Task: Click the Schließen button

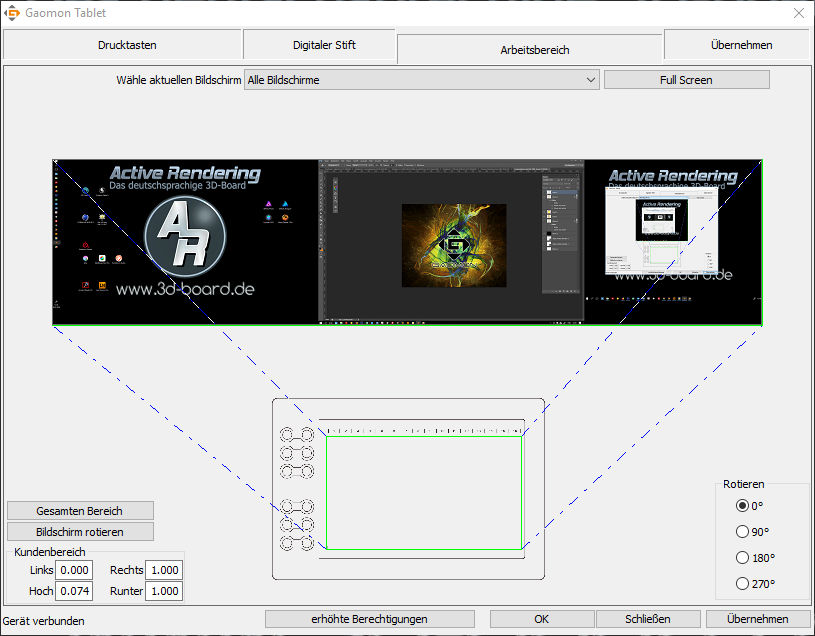Action: 648,619
